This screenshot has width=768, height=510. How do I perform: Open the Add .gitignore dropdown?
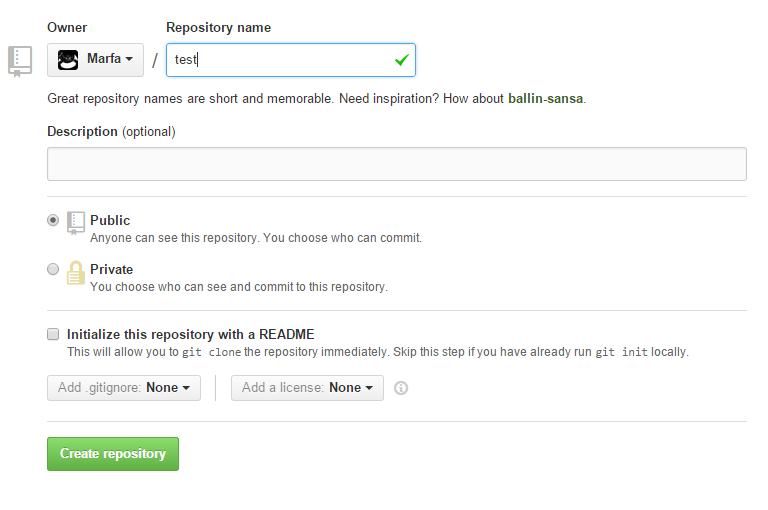click(x=124, y=388)
